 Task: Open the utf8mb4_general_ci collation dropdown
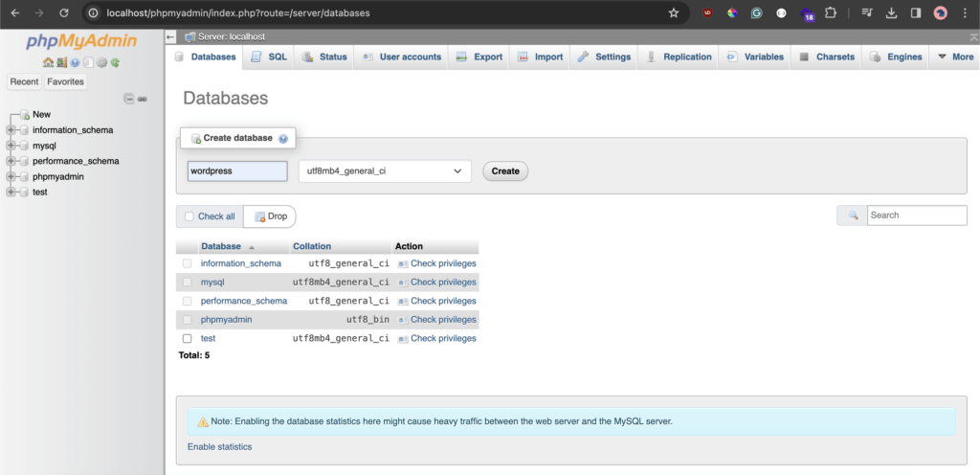(385, 170)
